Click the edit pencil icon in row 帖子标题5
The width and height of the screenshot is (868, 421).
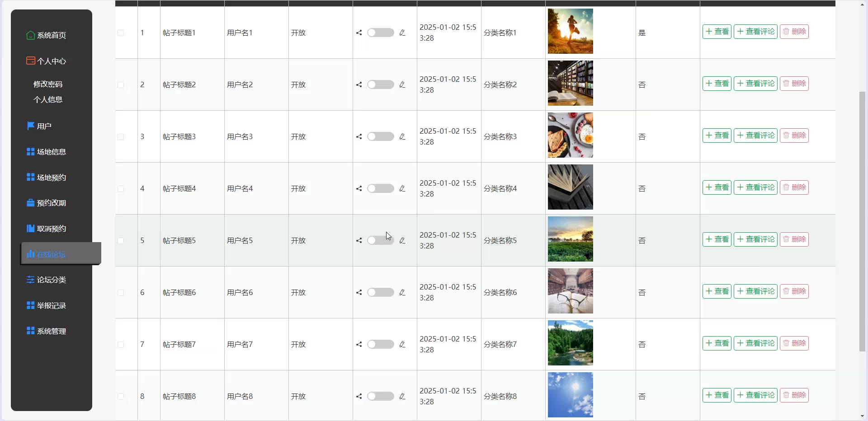[402, 240]
